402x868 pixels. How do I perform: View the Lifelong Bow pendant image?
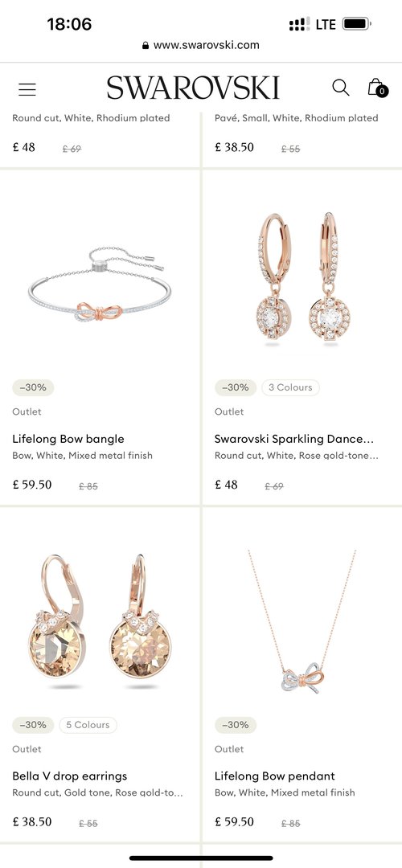click(301, 621)
